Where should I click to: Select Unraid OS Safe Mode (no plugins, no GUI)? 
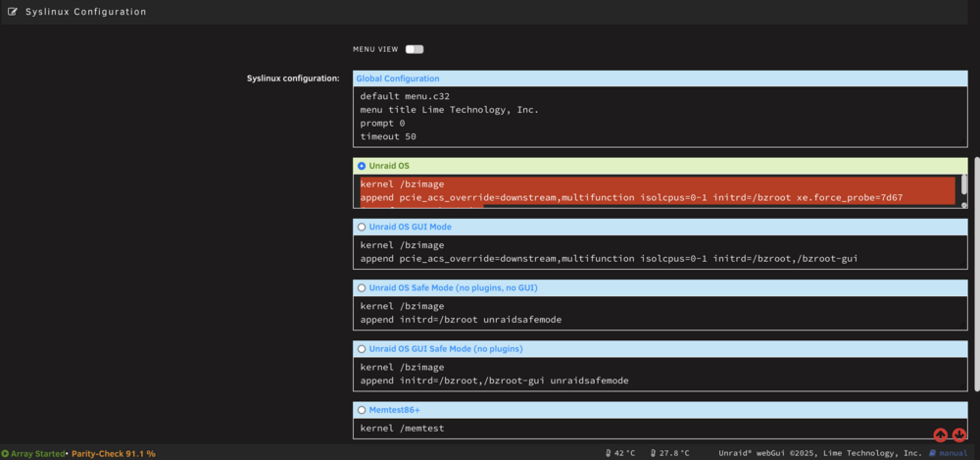coord(362,288)
